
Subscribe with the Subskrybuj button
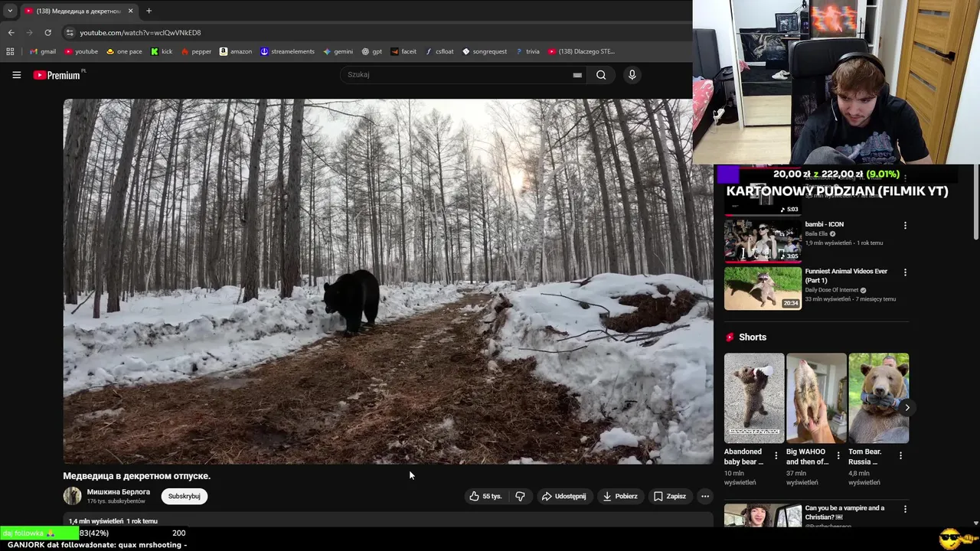(184, 496)
